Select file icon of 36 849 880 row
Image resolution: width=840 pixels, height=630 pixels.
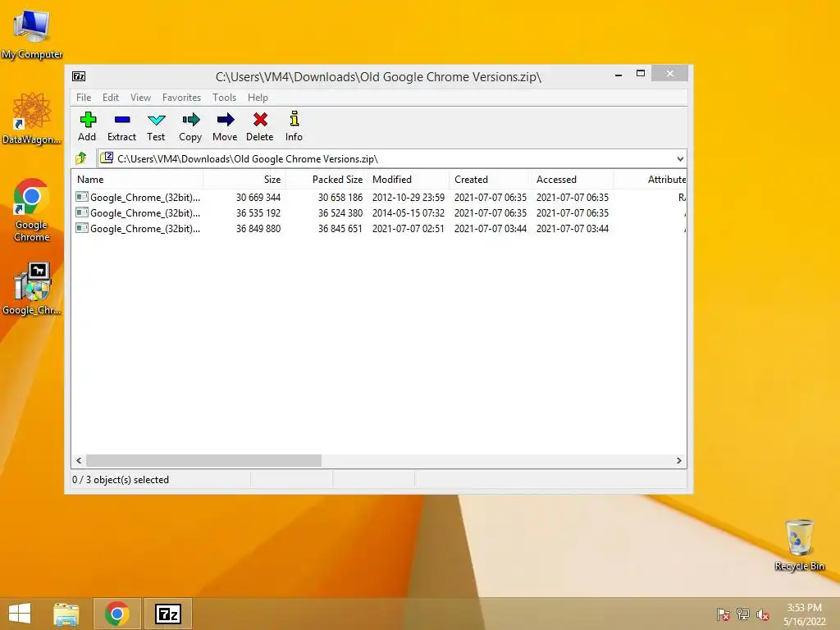82,228
